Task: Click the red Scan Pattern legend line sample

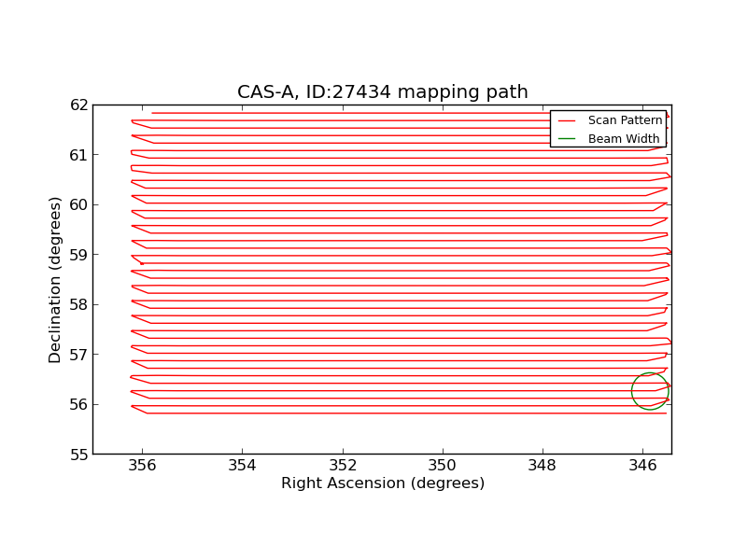Action: click(567, 121)
